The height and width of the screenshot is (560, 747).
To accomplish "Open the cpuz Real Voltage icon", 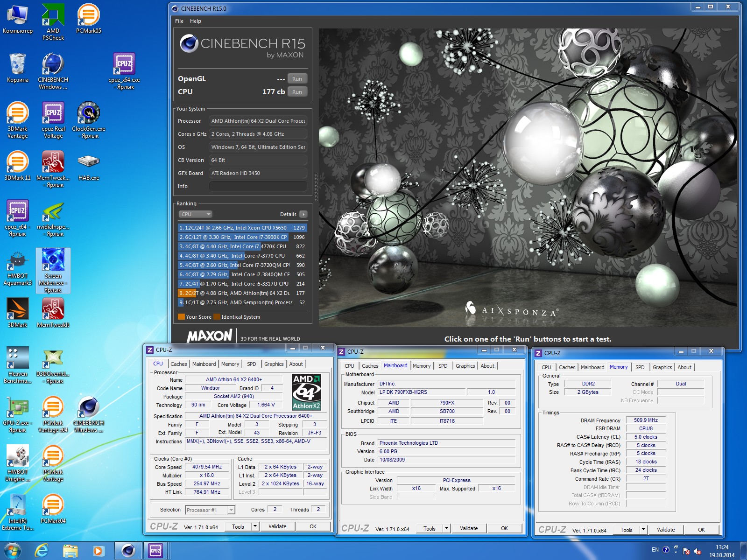I will click(x=53, y=120).
